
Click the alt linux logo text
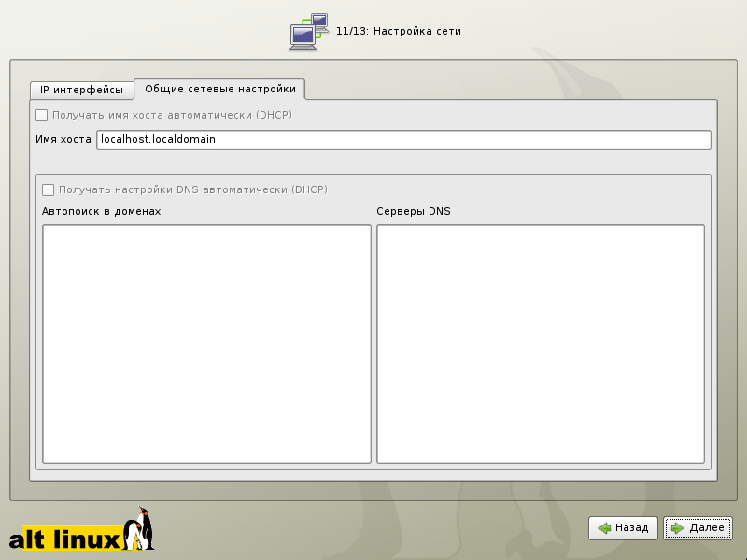point(65,539)
